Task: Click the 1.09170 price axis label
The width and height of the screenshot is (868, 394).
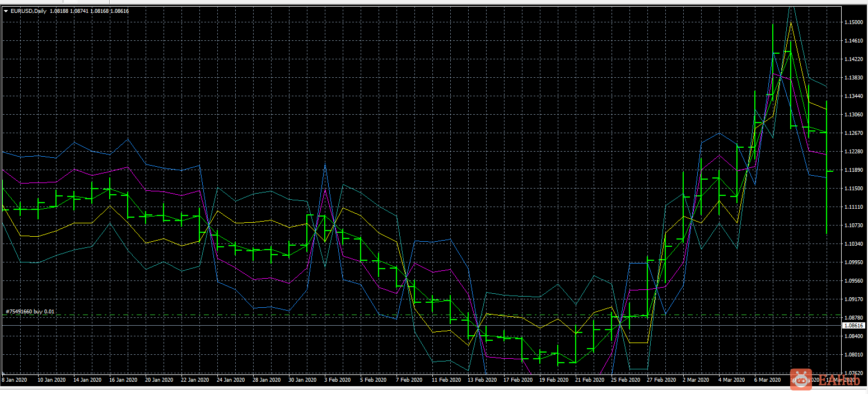Action: click(853, 299)
